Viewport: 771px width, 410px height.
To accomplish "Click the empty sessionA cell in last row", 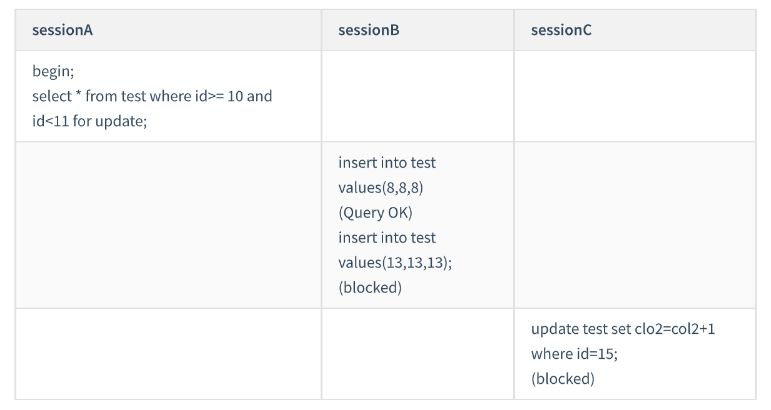I will [168, 353].
